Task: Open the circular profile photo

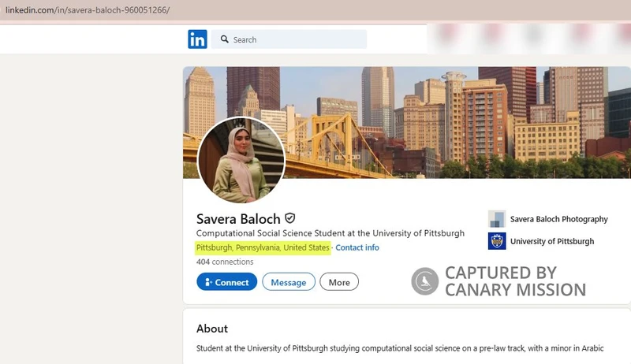Action: (x=241, y=160)
